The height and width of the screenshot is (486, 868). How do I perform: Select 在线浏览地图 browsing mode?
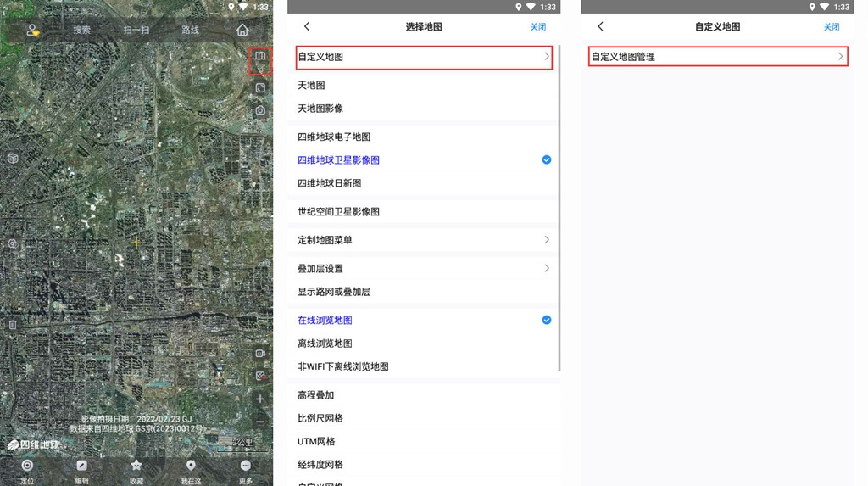coord(325,320)
